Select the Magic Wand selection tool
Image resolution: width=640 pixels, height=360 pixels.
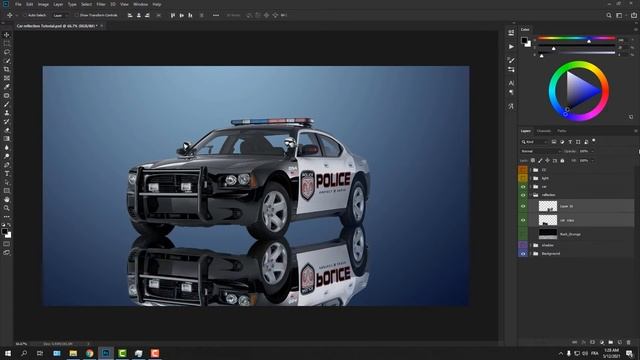click(x=7, y=60)
